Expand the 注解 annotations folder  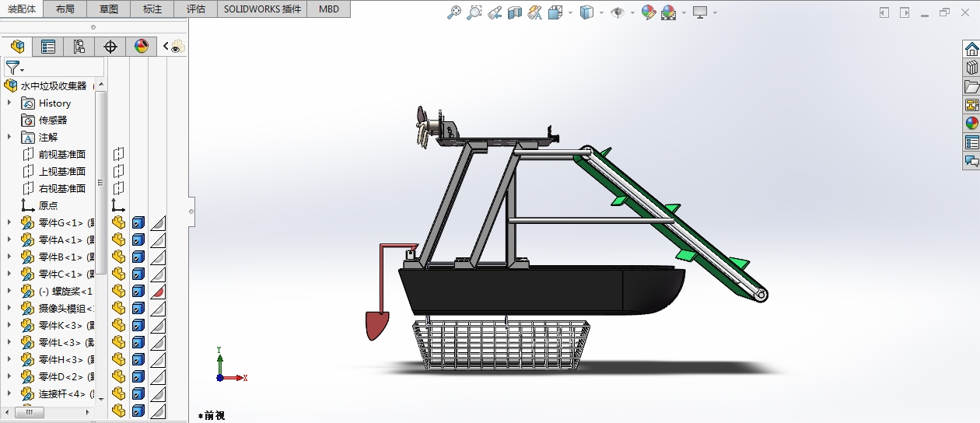pos(9,137)
